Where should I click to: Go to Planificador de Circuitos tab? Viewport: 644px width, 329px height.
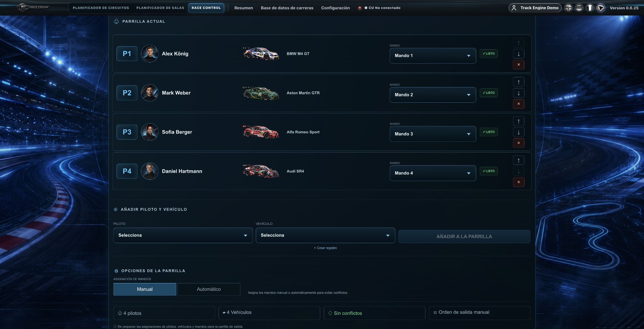(x=101, y=8)
